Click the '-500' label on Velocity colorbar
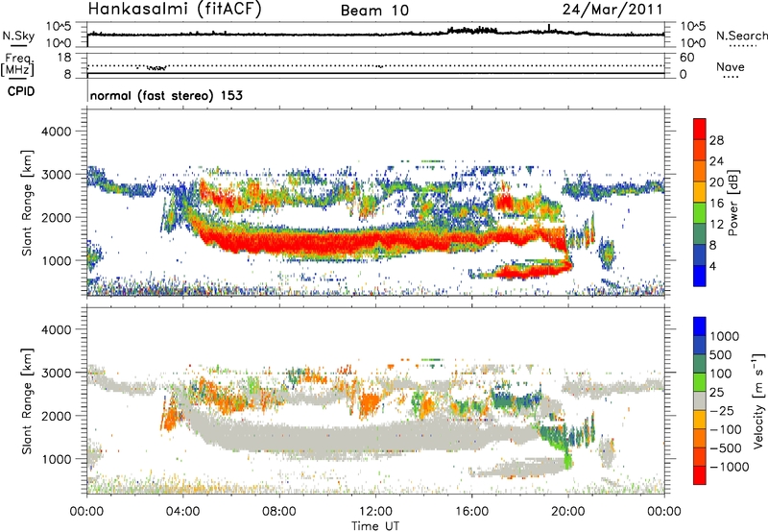The height and width of the screenshot is (532, 768). coord(726,448)
